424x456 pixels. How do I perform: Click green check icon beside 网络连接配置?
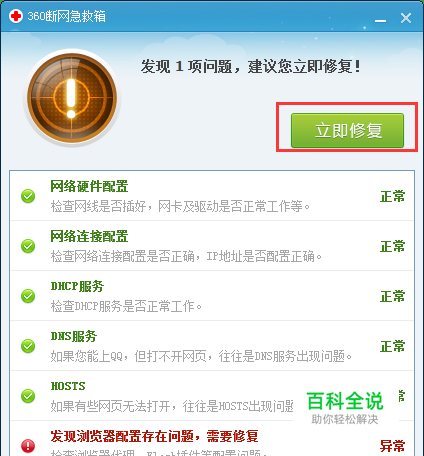coord(28,246)
